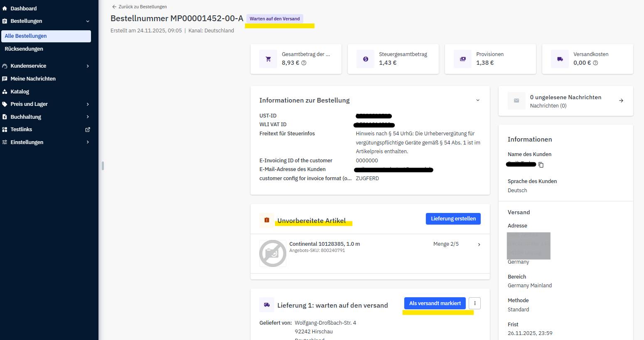Expand the Continental 10128385 item row
Image resolution: width=644 pixels, height=340 pixels.
(479, 245)
